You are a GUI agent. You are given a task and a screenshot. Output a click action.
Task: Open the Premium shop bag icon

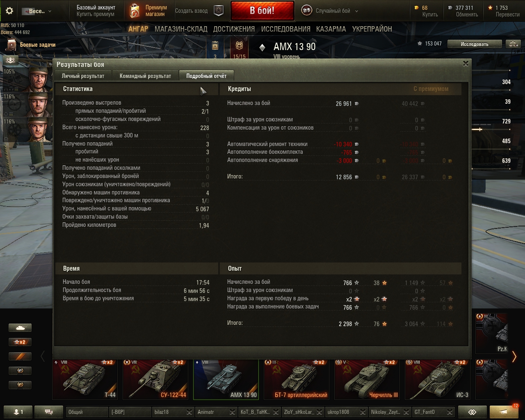[134, 11]
